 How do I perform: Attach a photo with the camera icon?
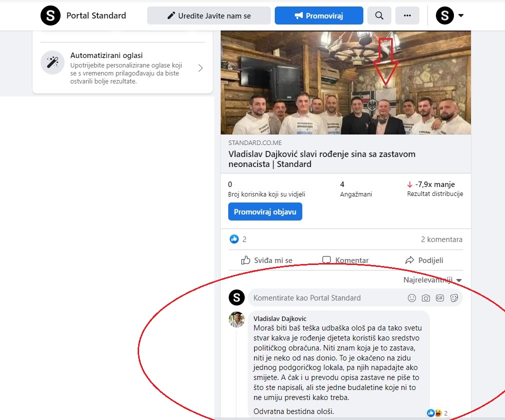tap(426, 298)
